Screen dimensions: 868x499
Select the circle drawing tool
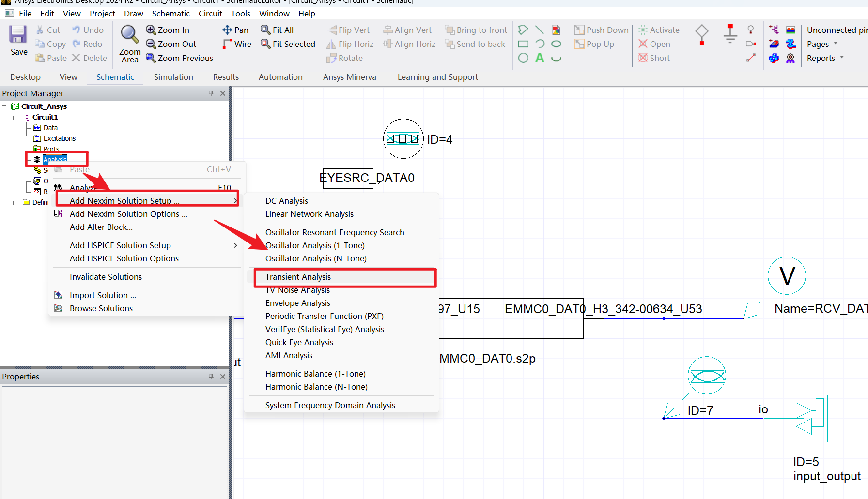click(x=523, y=58)
